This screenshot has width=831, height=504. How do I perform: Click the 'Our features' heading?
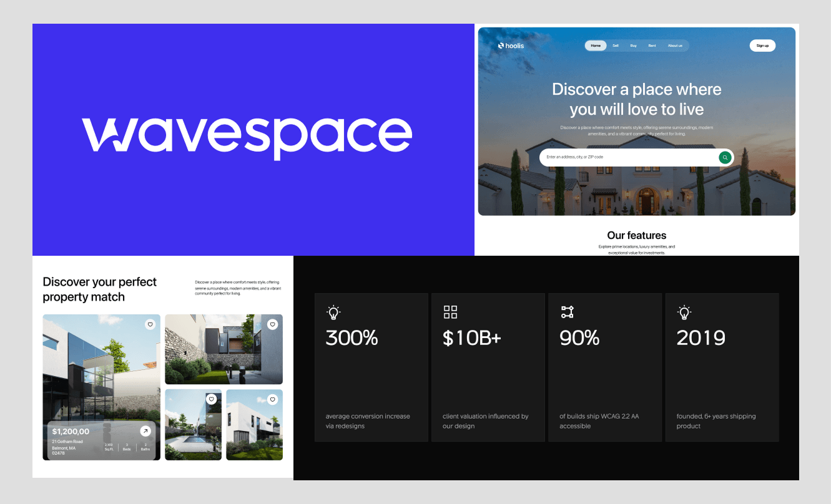[x=637, y=235]
